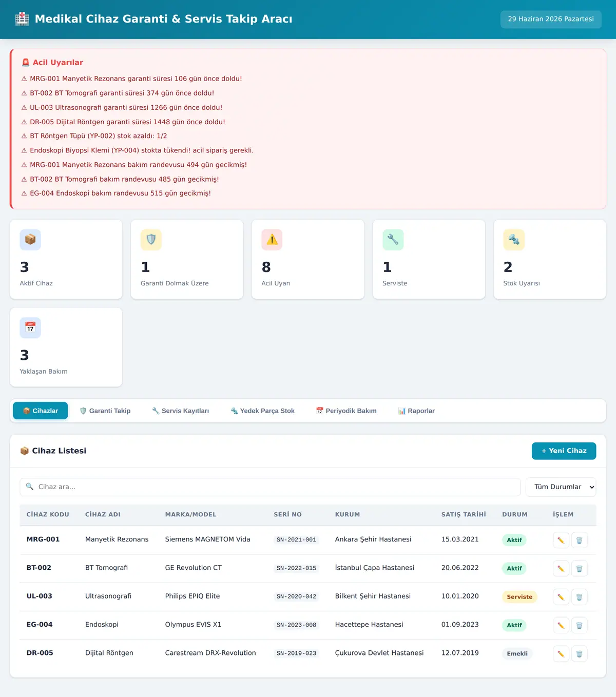Click the warning icon on Acil Uyarı card
The width and height of the screenshot is (616, 697).
pos(272,240)
